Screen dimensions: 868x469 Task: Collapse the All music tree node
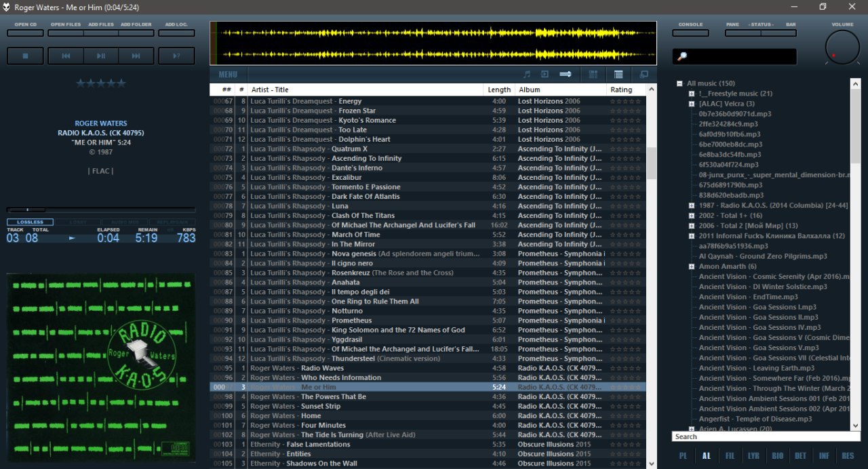coord(679,83)
